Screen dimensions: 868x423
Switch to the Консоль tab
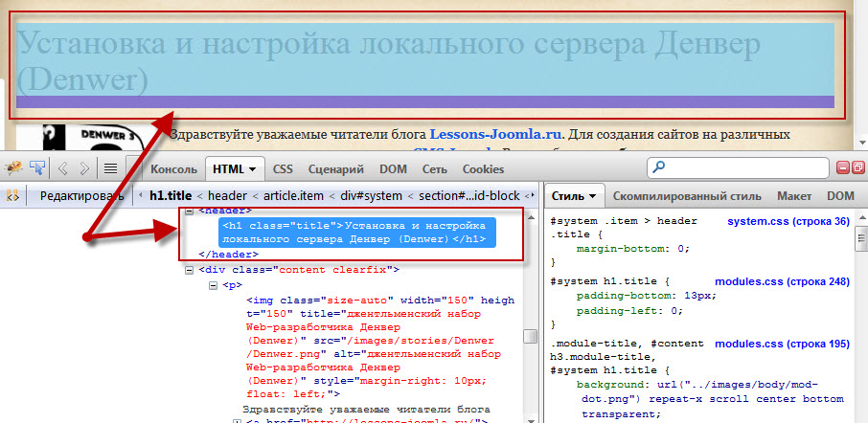(x=173, y=169)
